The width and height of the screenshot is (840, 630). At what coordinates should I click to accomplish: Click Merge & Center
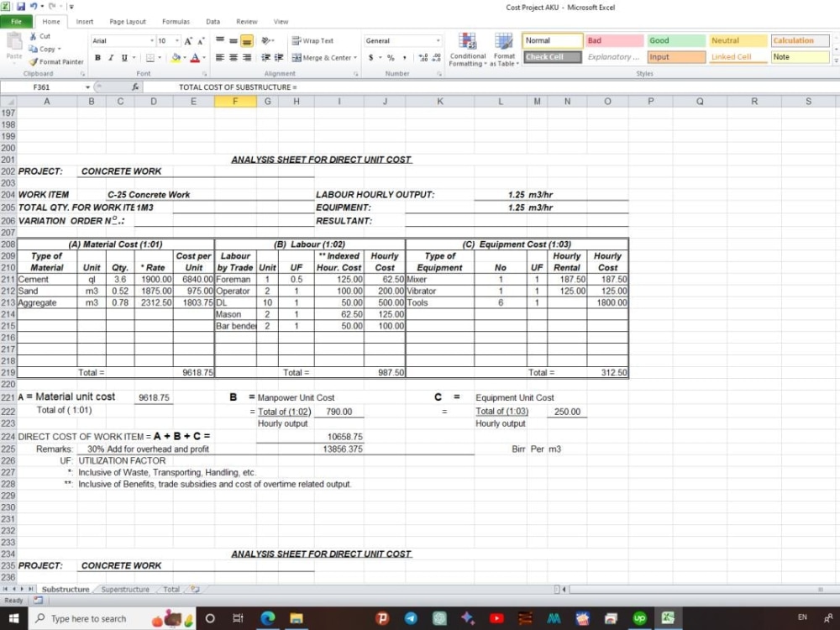(x=321, y=57)
